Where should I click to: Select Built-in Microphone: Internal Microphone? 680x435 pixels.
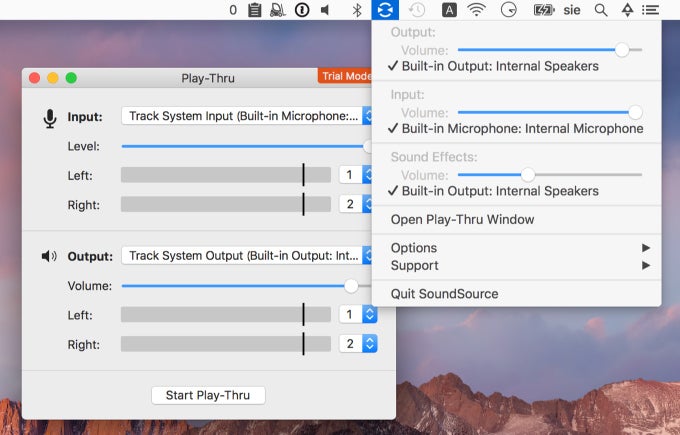click(x=517, y=128)
